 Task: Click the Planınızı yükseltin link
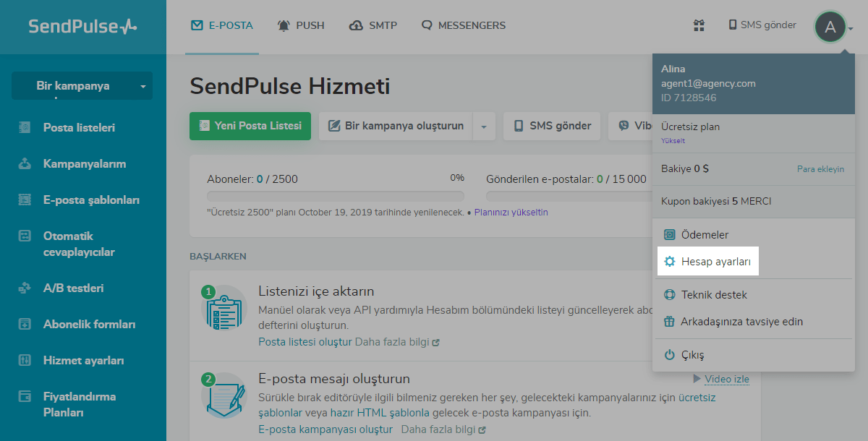pyautogui.click(x=511, y=213)
